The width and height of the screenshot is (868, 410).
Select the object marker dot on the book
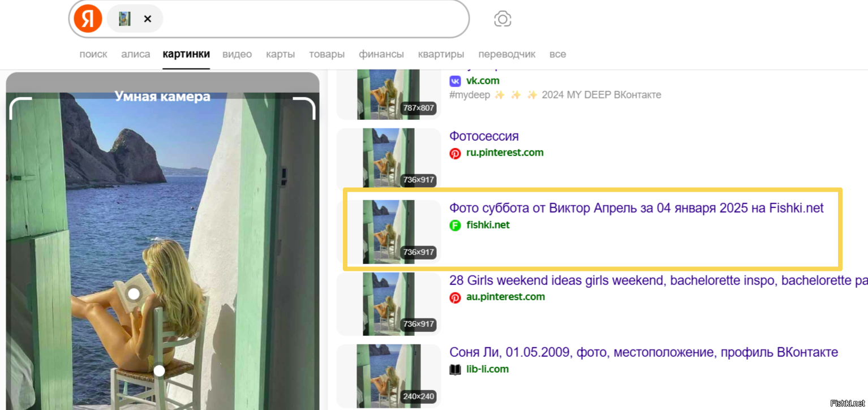(x=134, y=294)
